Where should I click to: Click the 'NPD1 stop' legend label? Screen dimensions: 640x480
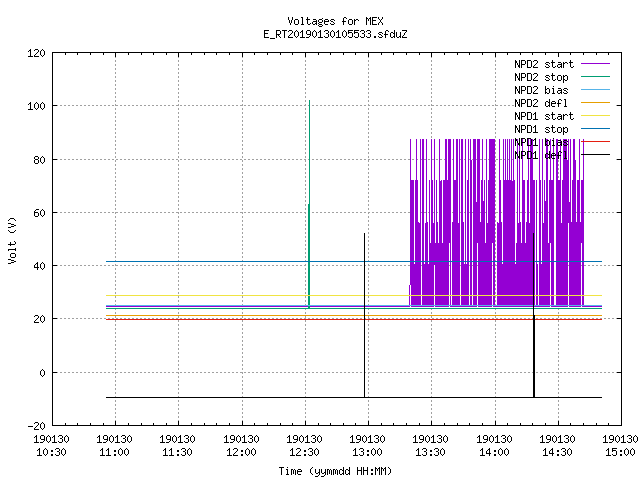point(541,129)
